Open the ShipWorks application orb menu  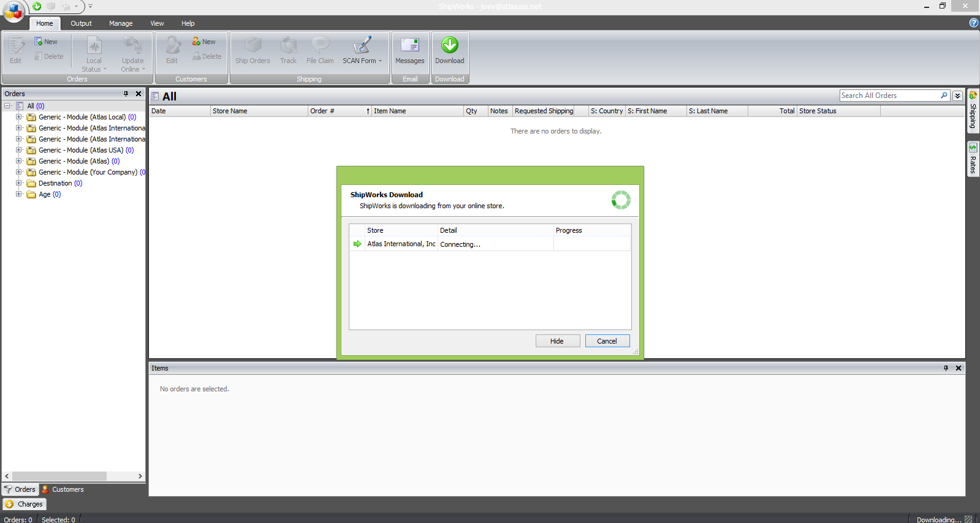(x=13, y=10)
